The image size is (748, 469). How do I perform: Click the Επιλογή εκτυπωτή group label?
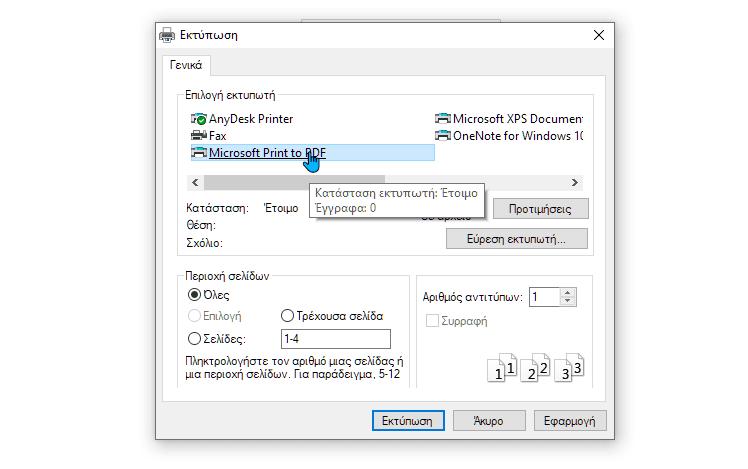[230, 95]
